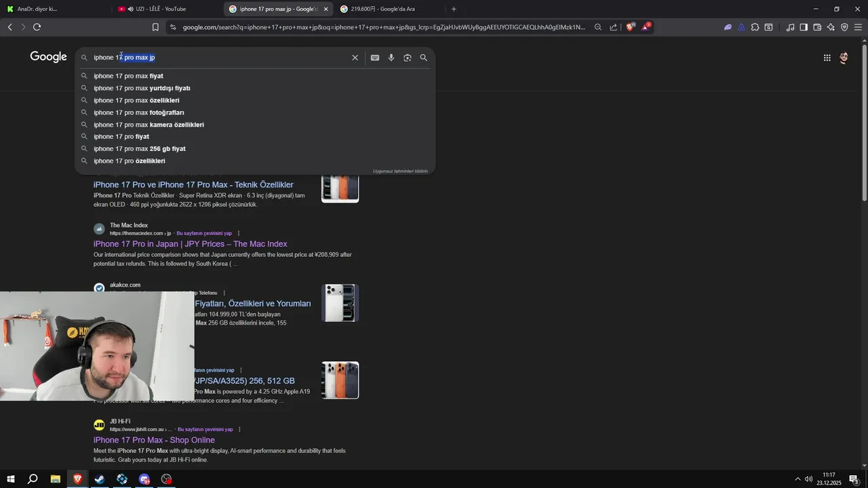Open the Extensions puzzle menu
This screenshot has width=868, height=488.
[x=755, y=27]
